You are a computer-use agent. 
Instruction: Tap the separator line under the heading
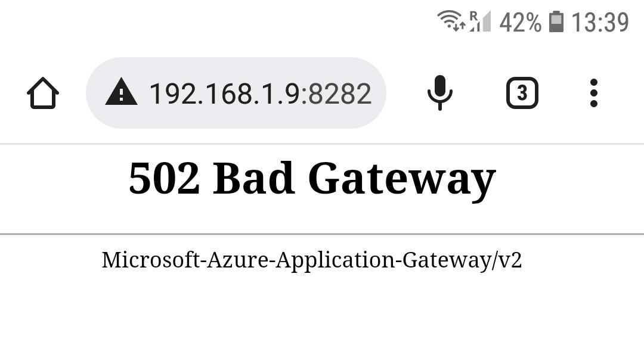pos(322,233)
